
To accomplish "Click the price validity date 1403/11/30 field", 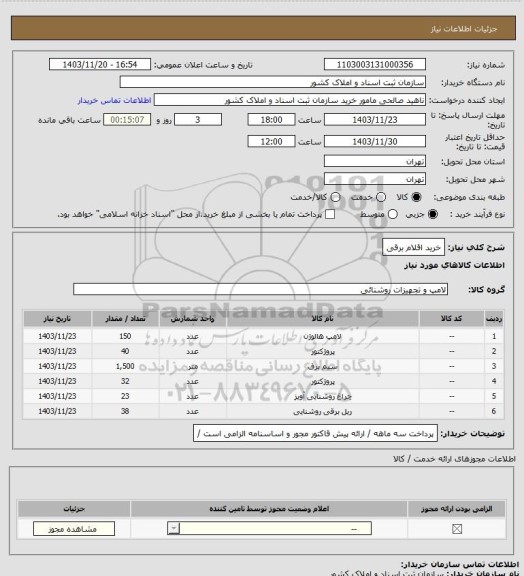I will click(375, 141).
